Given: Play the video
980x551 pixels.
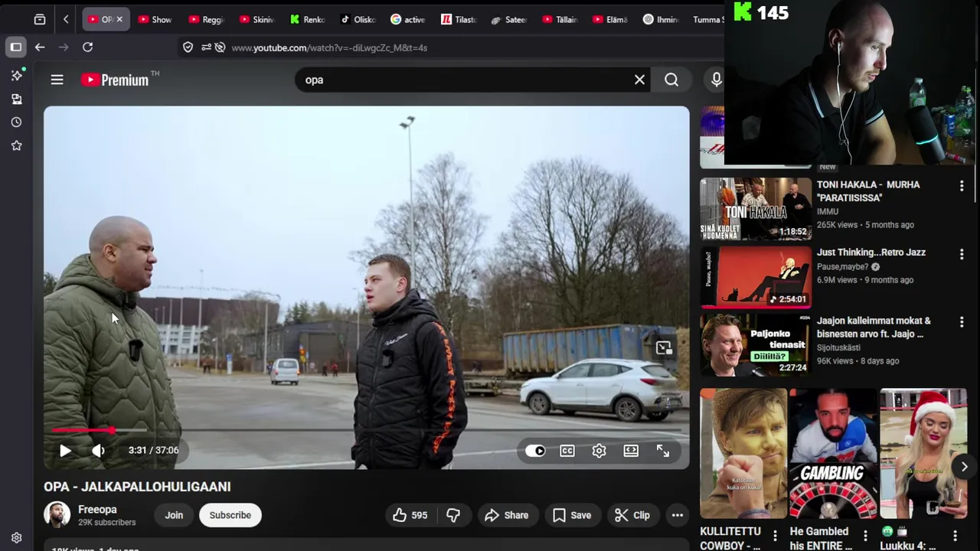Looking at the screenshot, I should pos(65,451).
